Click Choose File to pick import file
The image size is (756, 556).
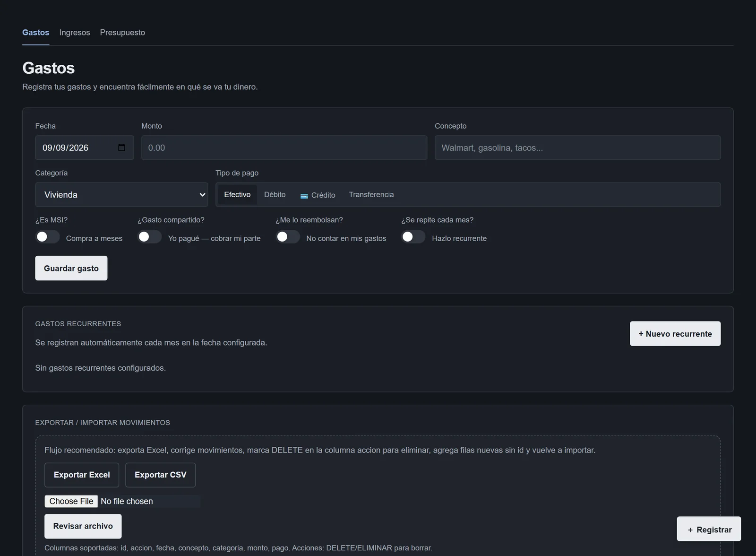coord(71,501)
